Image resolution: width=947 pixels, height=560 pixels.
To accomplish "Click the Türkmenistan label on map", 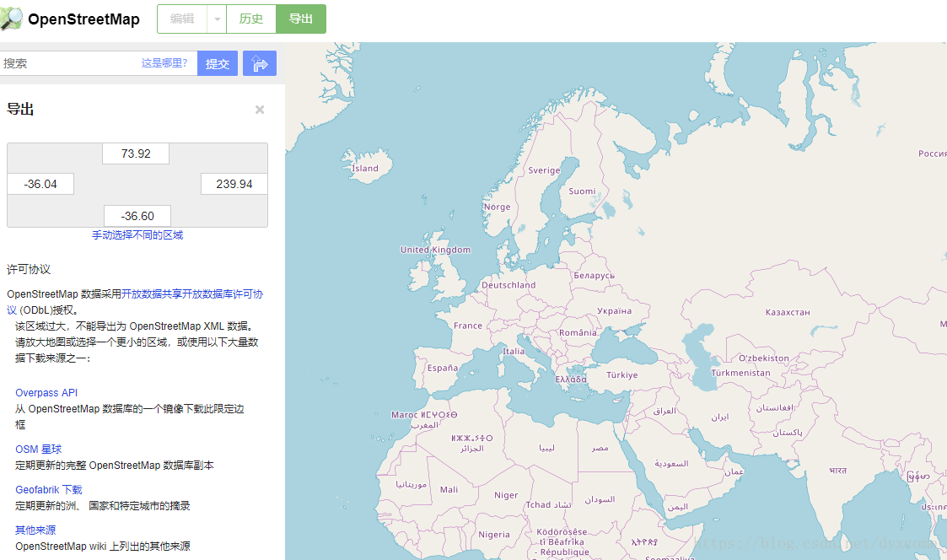I will tap(740, 373).
